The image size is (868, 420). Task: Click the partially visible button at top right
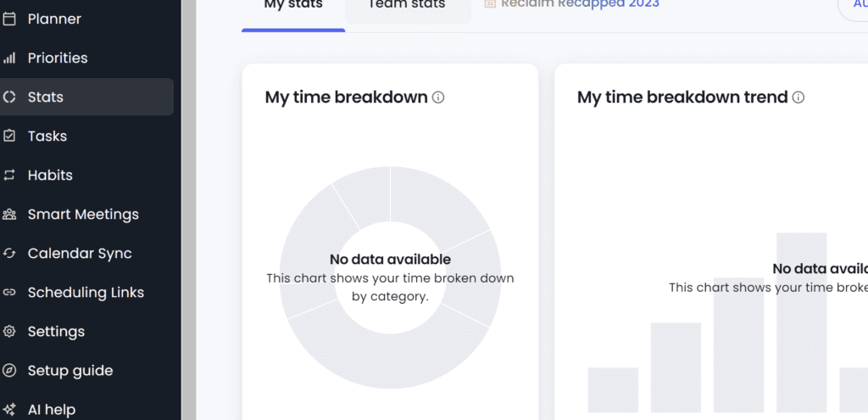click(x=854, y=7)
